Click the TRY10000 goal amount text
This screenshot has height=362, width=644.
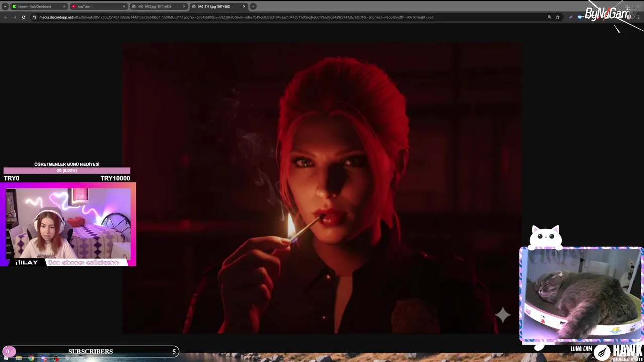[x=115, y=178]
